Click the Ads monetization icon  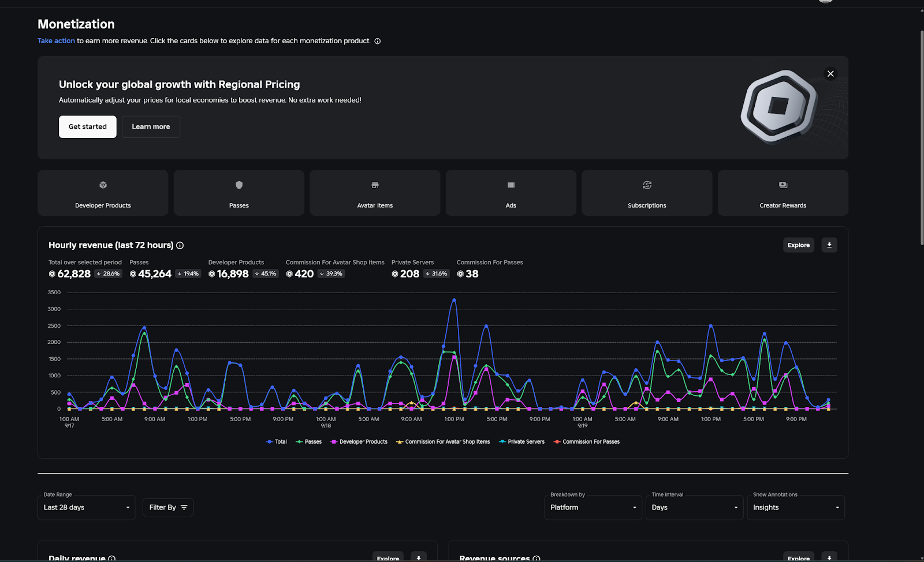point(511,193)
